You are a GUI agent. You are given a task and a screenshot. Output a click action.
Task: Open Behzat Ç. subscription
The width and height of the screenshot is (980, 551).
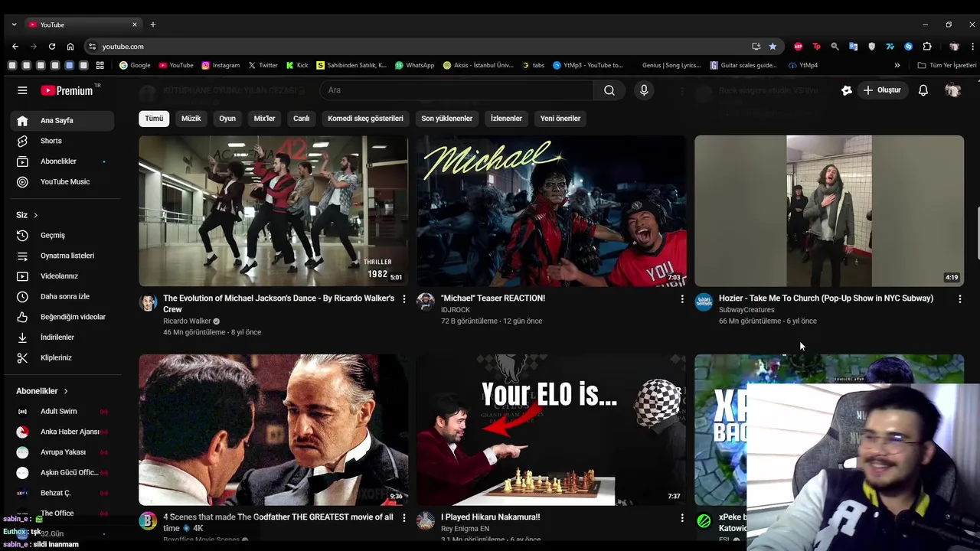pos(62,493)
